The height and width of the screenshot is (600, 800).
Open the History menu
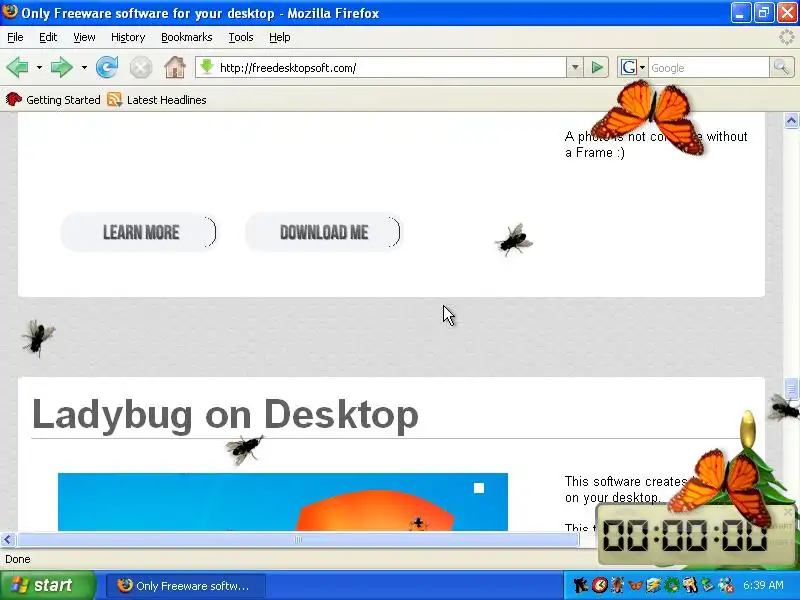(x=128, y=37)
